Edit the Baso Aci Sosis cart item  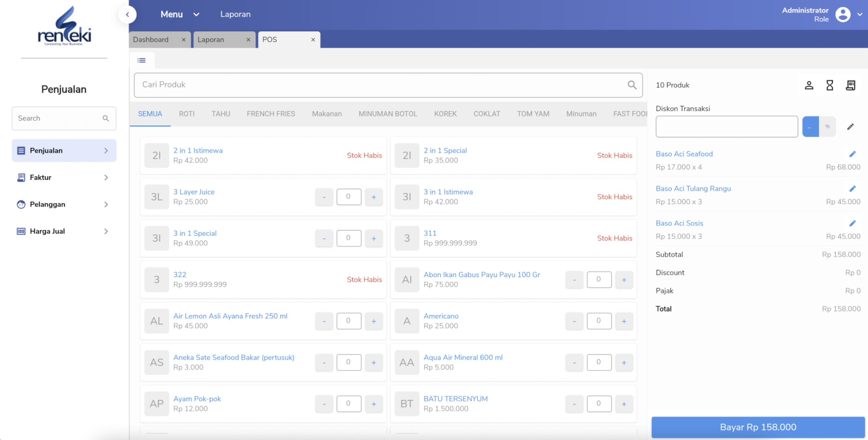852,223
